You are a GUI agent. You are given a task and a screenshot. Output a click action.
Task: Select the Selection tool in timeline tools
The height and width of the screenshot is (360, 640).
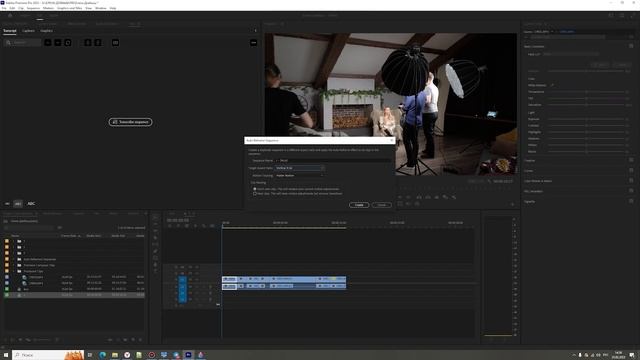point(155,218)
